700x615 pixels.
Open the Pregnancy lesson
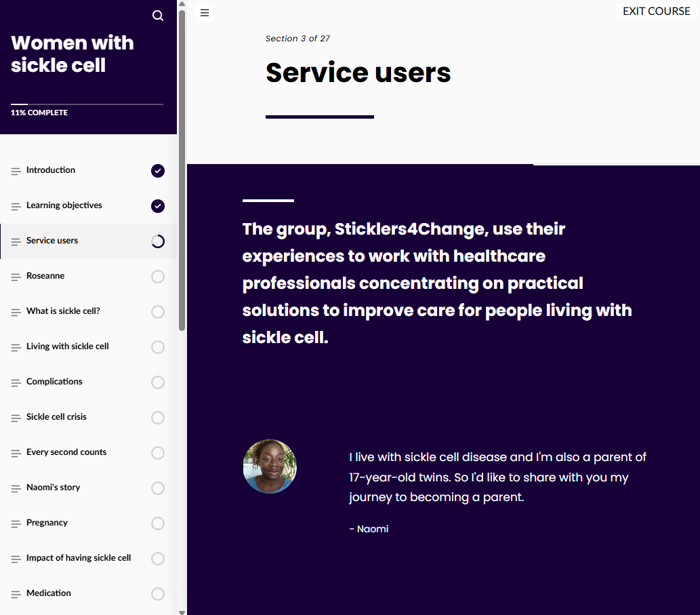click(88, 523)
